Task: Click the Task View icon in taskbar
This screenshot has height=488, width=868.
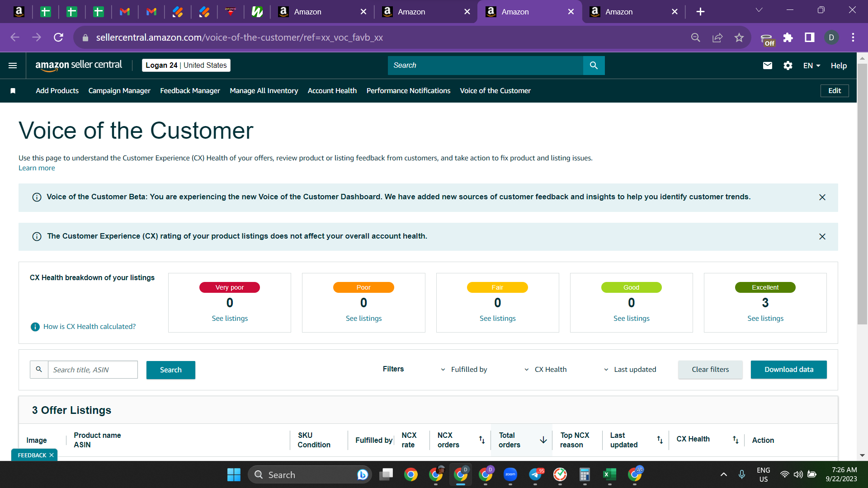Action: [386, 474]
